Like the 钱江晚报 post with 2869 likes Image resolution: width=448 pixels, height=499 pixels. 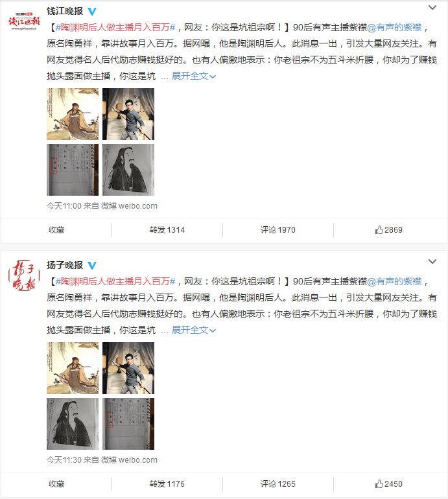click(388, 230)
